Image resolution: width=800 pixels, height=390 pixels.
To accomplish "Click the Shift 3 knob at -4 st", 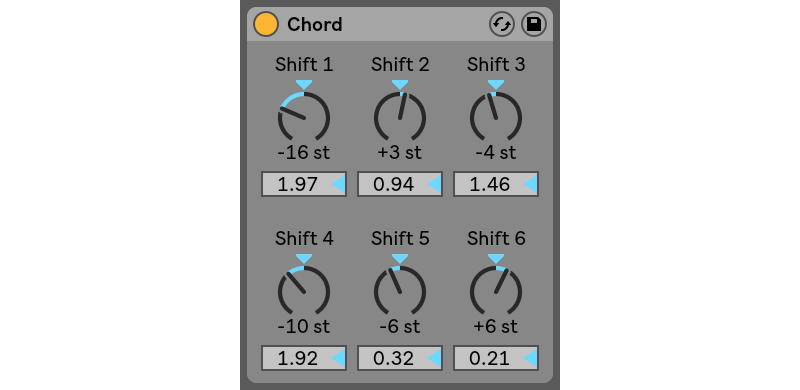I will click(x=496, y=116).
